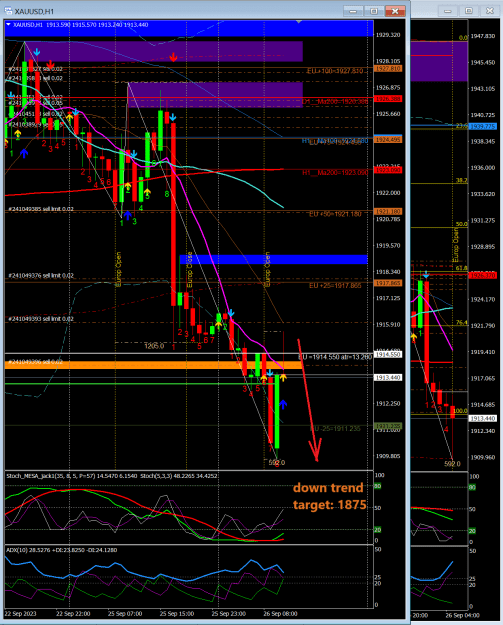Click the orange 1917.865 price label

(x=388, y=283)
